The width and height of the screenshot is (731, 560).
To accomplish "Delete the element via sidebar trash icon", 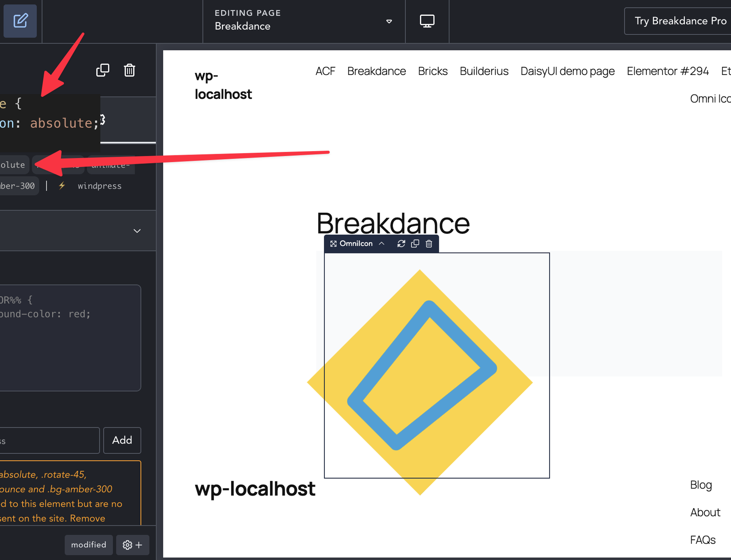I will point(129,70).
